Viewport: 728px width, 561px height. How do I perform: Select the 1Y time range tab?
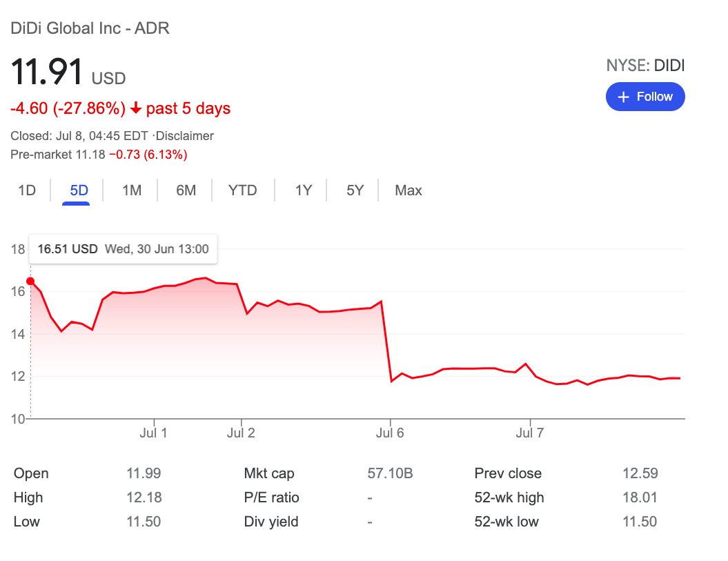tap(304, 190)
